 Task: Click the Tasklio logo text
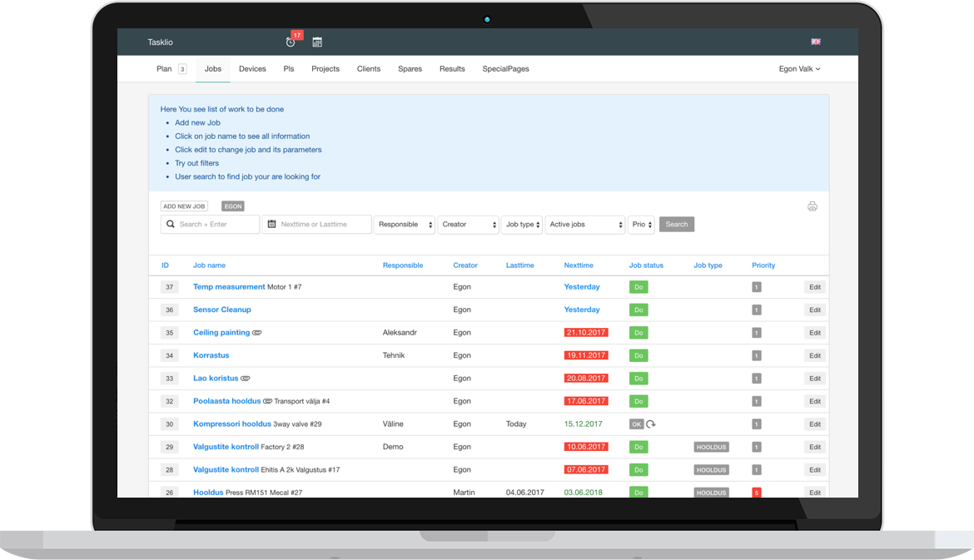161,42
